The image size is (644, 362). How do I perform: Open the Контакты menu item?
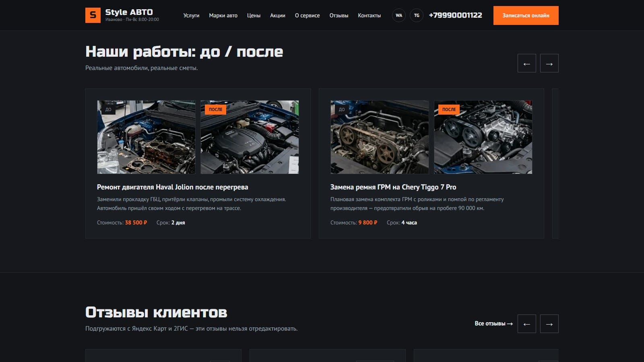[369, 15]
